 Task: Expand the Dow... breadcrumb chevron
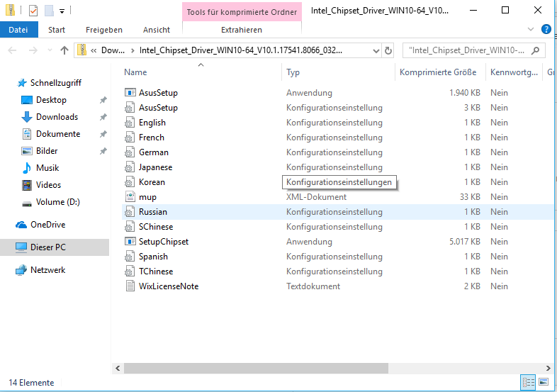(133, 50)
